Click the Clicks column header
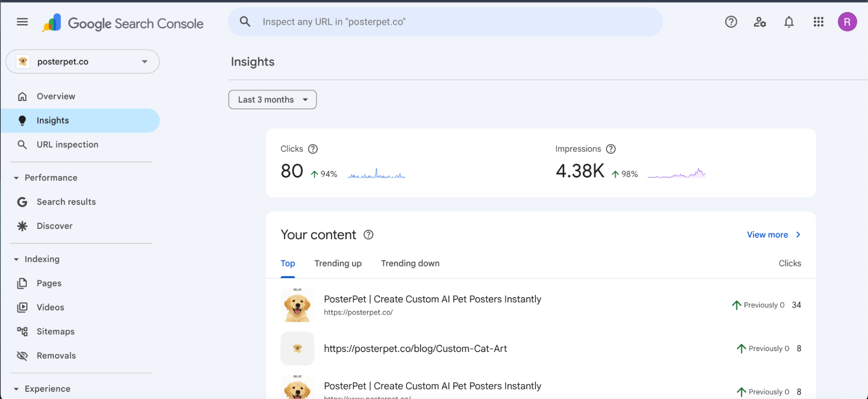The height and width of the screenshot is (399, 868). pos(790,263)
